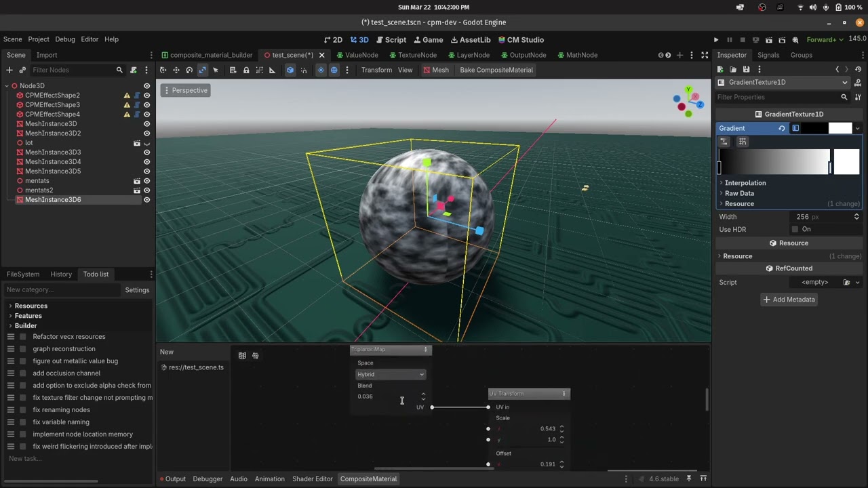Click the Bake CompositeMaterial button
Image resolution: width=868 pixels, height=488 pixels.
click(x=496, y=70)
